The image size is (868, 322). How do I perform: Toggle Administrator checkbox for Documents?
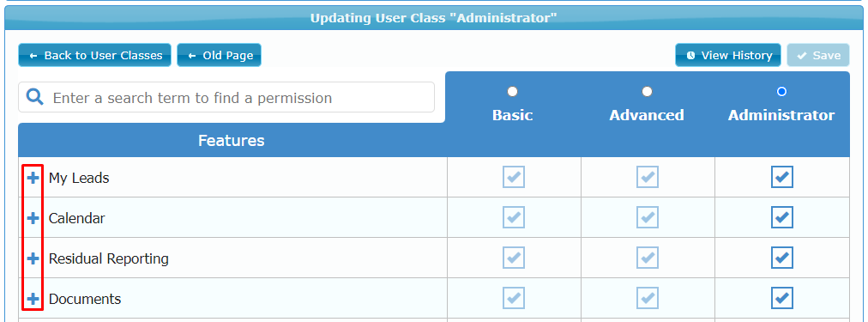(x=781, y=298)
